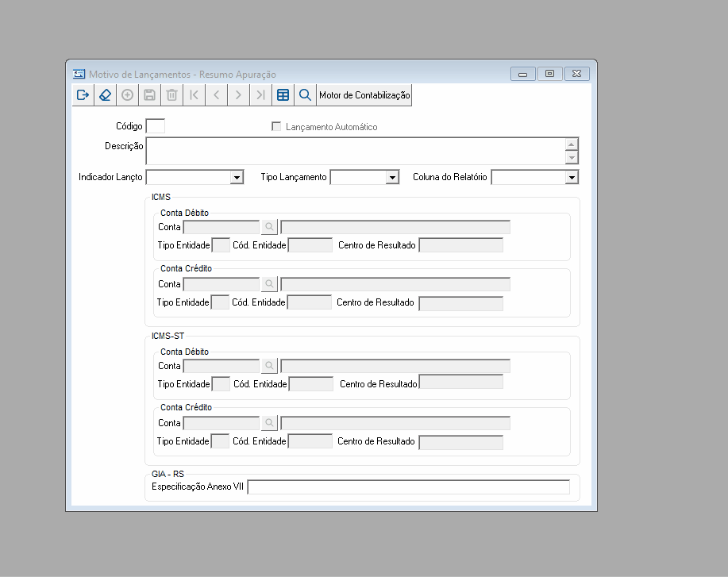Image resolution: width=728 pixels, height=577 pixels.
Task: Click the eraser clear-form icon
Action: click(x=105, y=95)
